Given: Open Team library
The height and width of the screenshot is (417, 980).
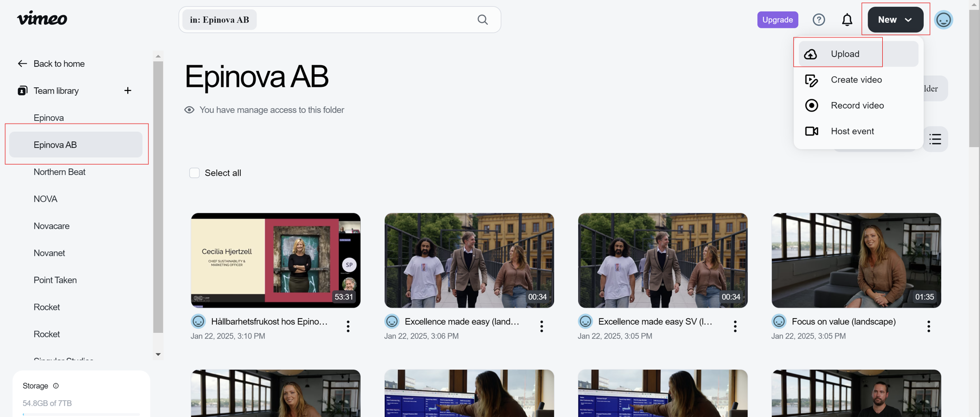Looking at the screenshot, I should pyautogui.click(x=56, y=90).
